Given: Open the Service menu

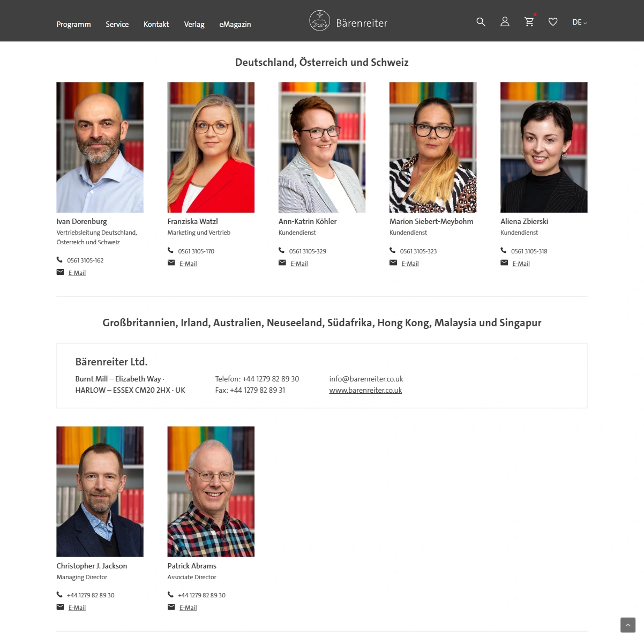Looking at the screenshot, I should 117,24.
